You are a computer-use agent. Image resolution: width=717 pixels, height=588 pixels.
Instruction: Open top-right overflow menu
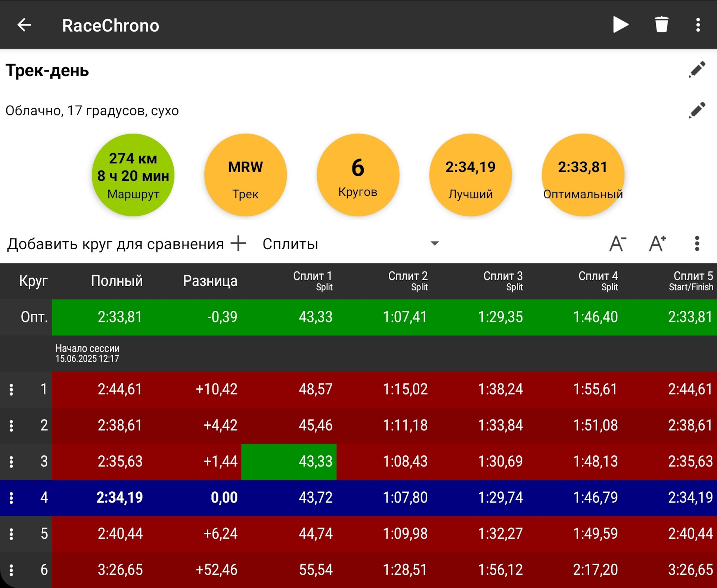click(x=698, y=25)
